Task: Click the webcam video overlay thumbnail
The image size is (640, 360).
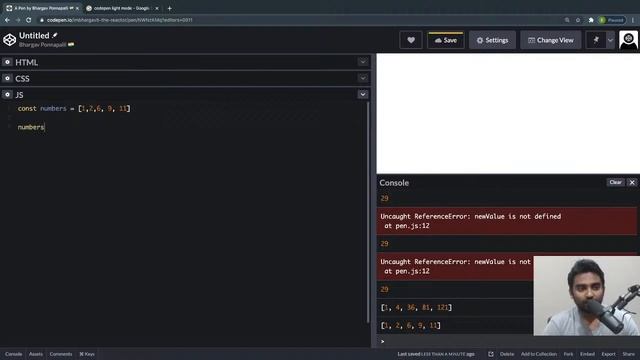Action: 587,296
